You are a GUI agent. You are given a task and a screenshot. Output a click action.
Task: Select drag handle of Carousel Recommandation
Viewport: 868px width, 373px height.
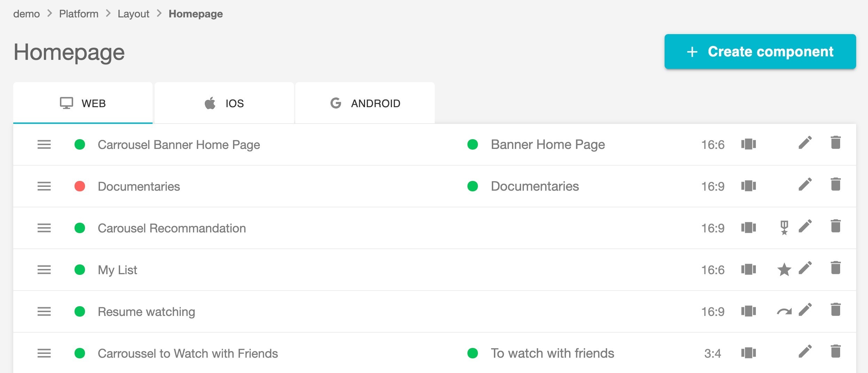click(x=44, y=228)
